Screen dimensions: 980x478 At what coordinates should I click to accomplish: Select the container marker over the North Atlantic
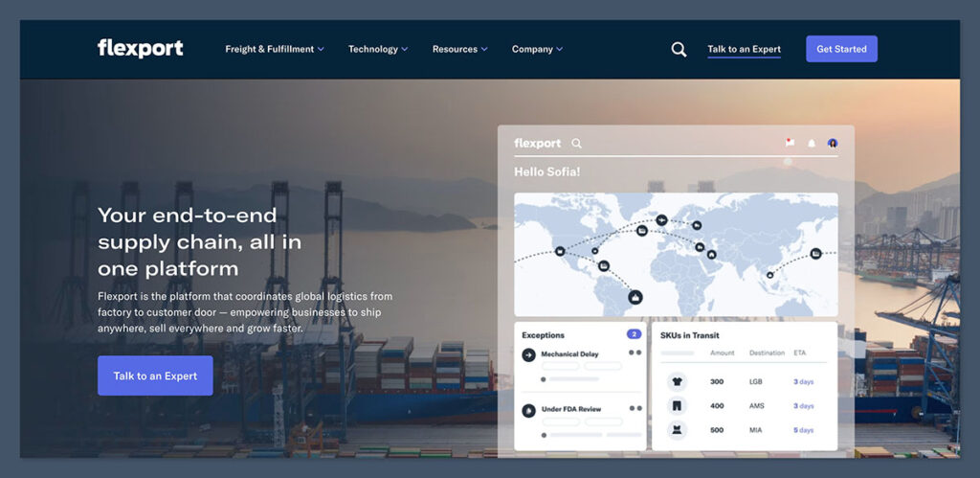pos(642,231)
